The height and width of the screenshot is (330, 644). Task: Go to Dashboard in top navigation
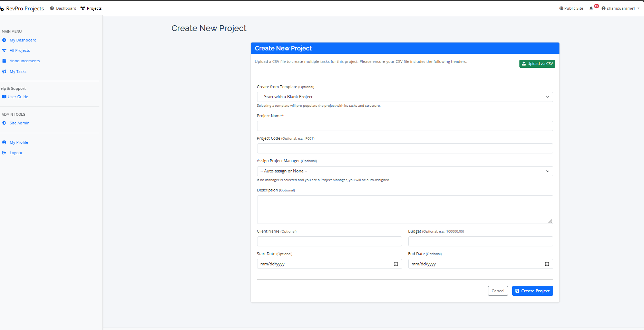pyautogui.click(x=63, y=8)
